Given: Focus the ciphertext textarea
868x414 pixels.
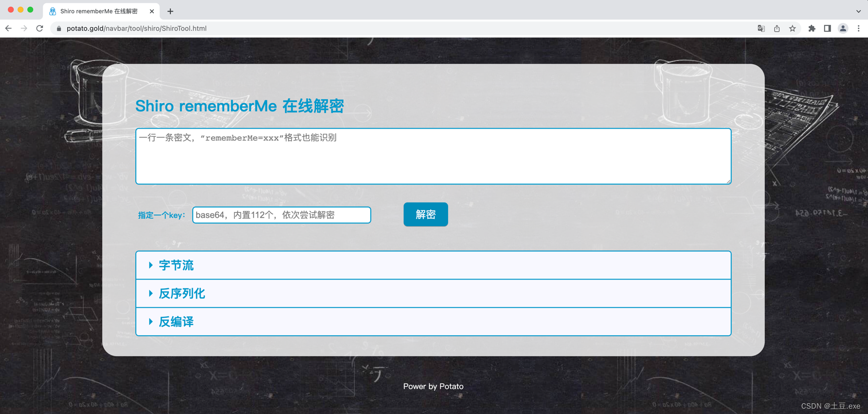Looking at the screenshot, I should tap(433, 156).
